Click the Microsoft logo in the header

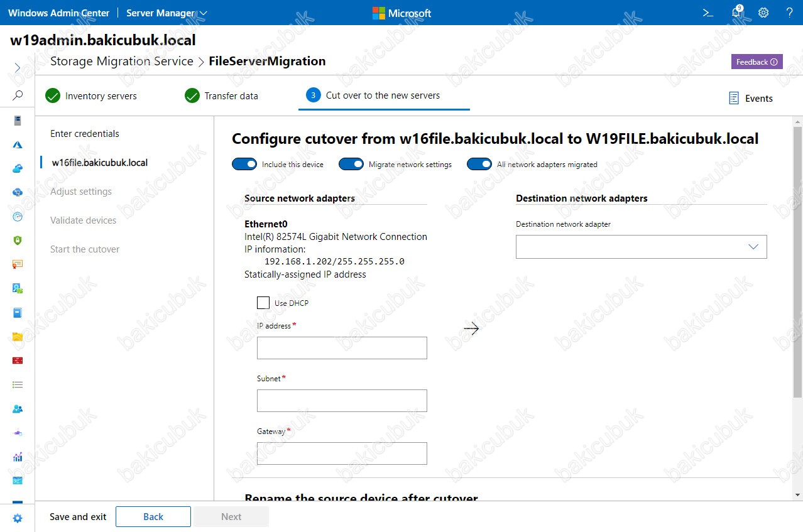(x=401, y=13)
